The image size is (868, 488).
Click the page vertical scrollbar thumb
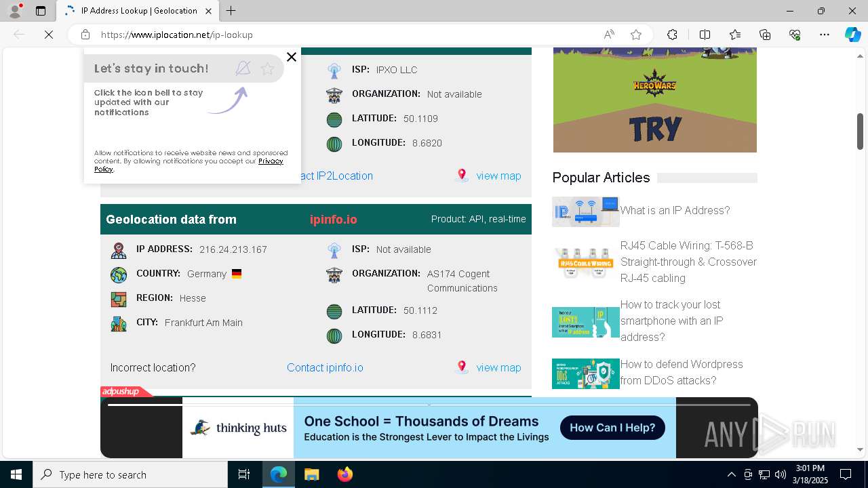860,131
